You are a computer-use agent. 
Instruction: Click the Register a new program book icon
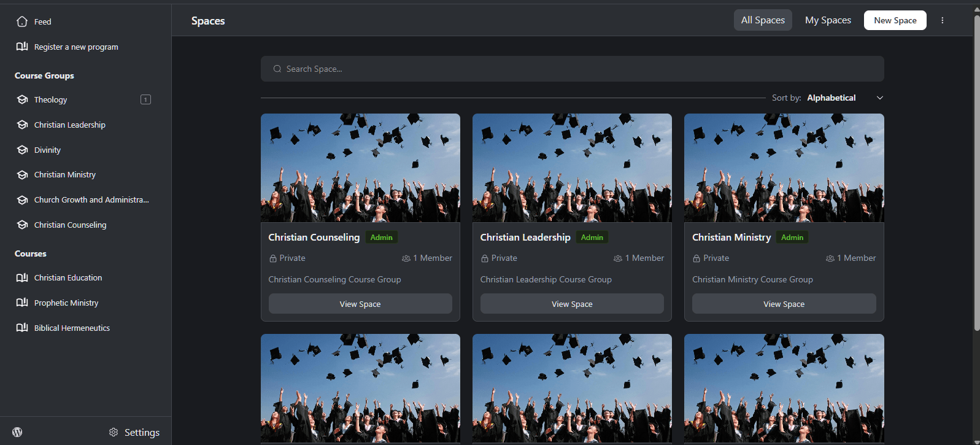[22, 47]
